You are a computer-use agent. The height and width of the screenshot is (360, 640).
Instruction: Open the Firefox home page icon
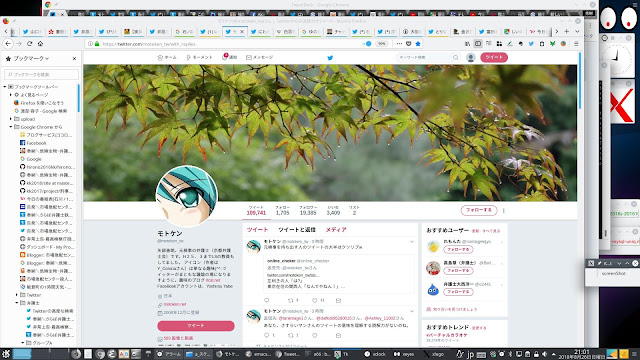40,44
